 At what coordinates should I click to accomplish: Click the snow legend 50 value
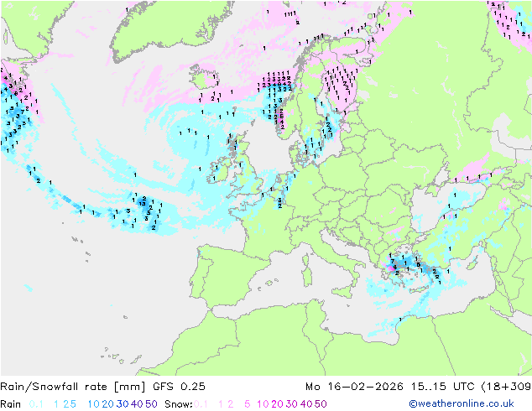(x=321, y=404)
